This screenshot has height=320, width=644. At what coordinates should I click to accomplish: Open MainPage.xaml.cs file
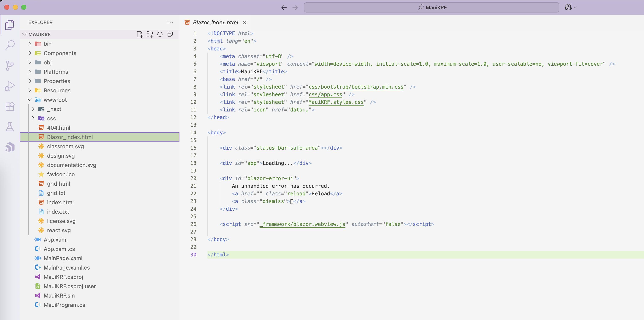pyautogui.click(x=100, y=267)
